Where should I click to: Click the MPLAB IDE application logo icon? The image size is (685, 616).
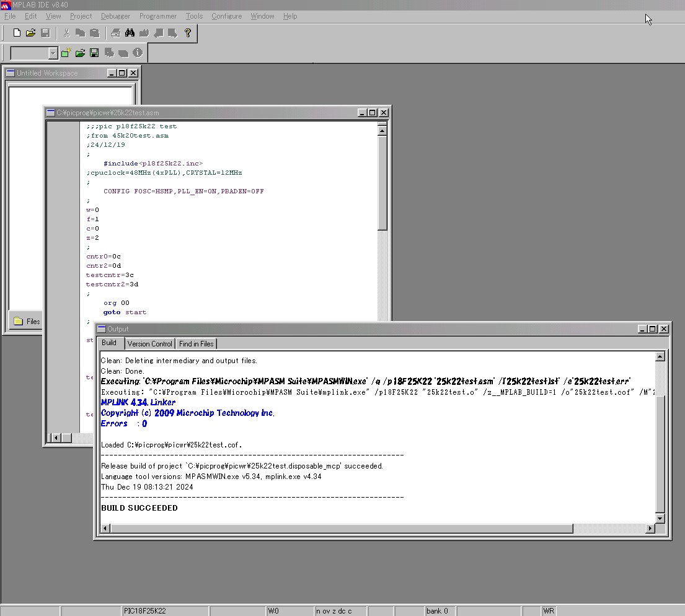6,5
